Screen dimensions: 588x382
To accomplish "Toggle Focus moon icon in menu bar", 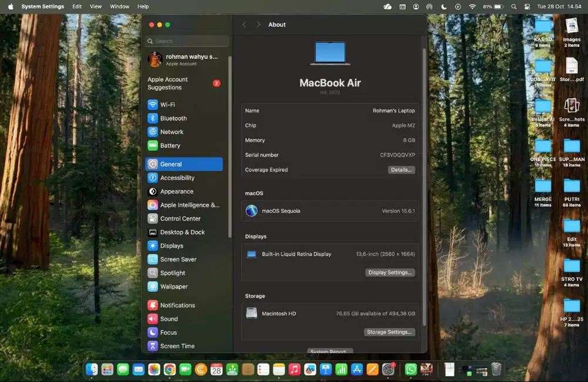I will point(444,6).
